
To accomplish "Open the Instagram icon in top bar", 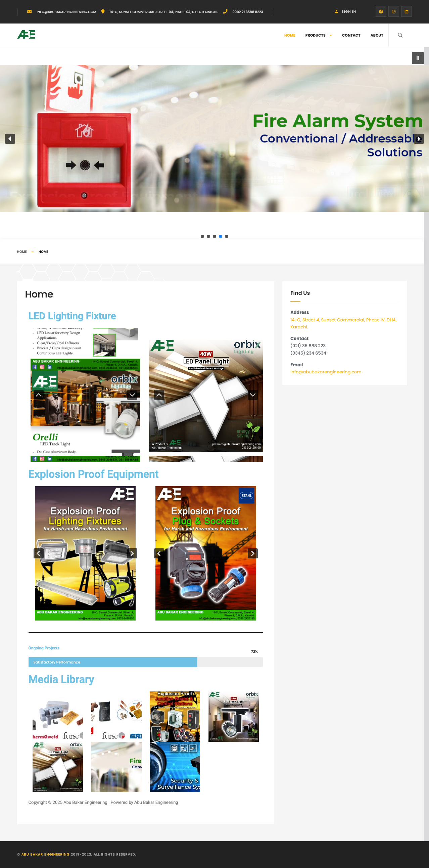I will [393, 12].
